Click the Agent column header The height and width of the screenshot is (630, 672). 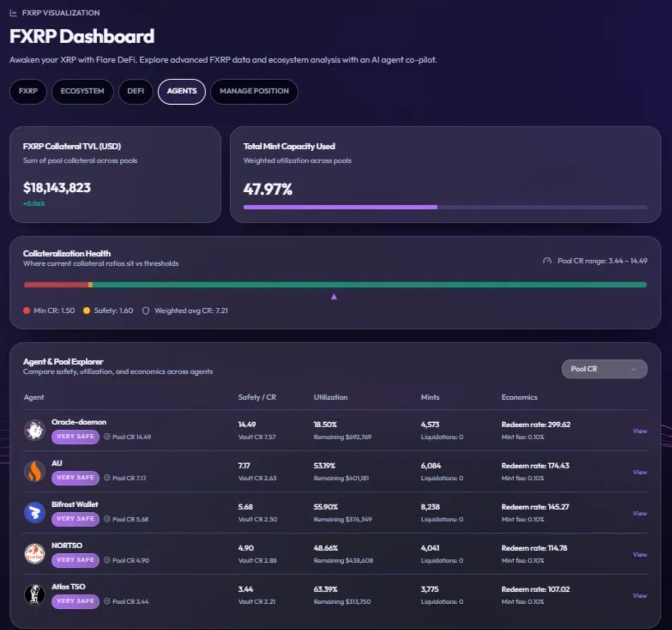click(34, 398)
